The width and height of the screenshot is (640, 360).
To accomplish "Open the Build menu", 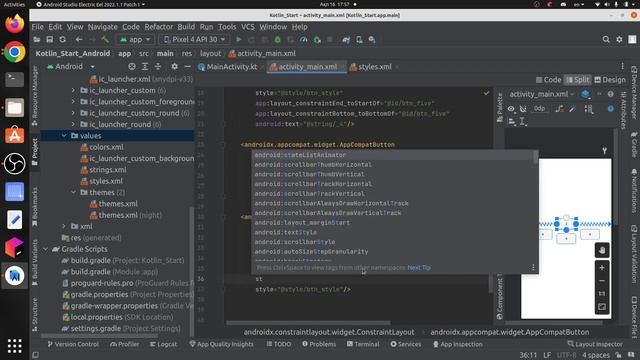I will pos(186,27).
